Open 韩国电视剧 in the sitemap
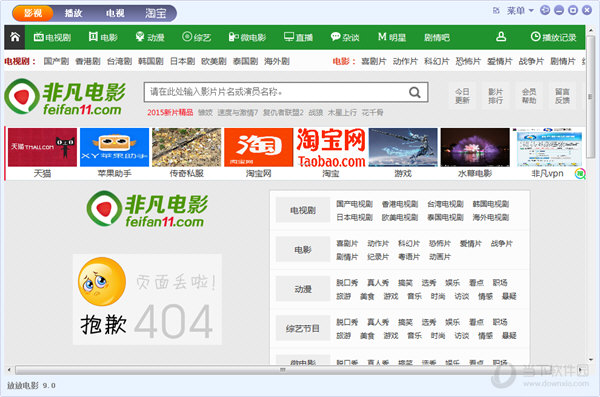The width and height of the screenshot is (600, 397). pos(491,204)
